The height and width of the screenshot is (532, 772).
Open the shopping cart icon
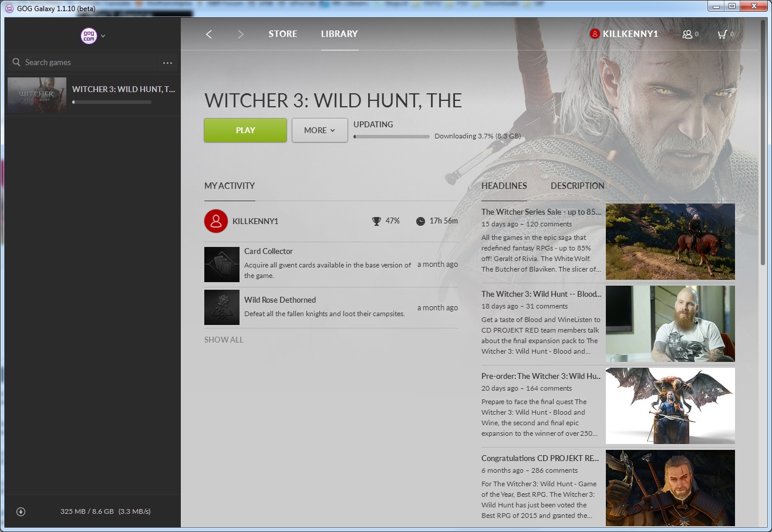click(722, 35)
